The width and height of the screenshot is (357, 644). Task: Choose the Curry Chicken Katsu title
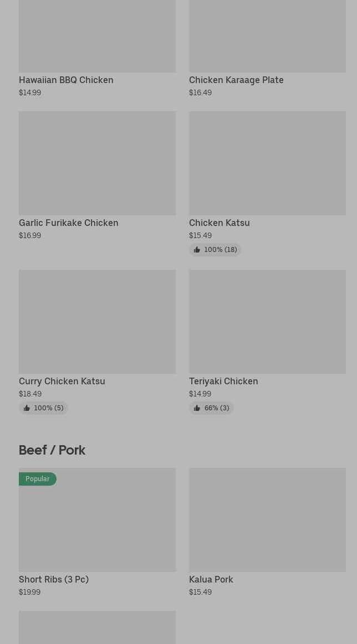tap(62, 381)
